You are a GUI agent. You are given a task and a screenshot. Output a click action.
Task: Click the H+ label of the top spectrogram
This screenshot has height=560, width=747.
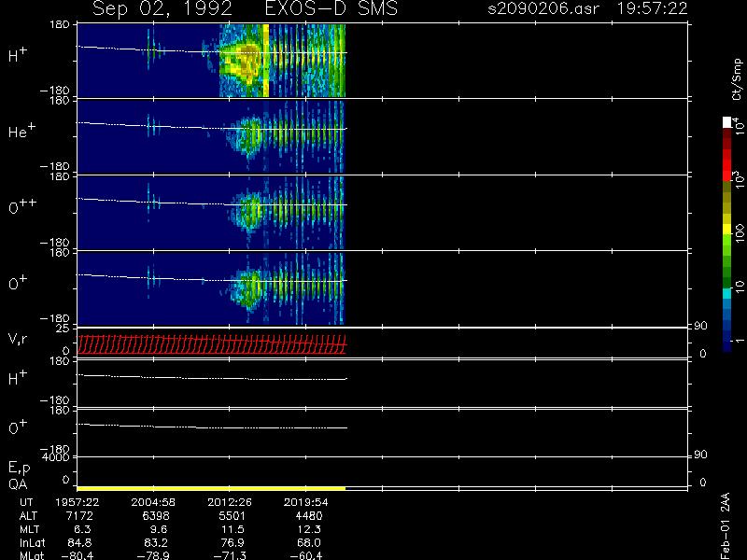pos(18,55)
